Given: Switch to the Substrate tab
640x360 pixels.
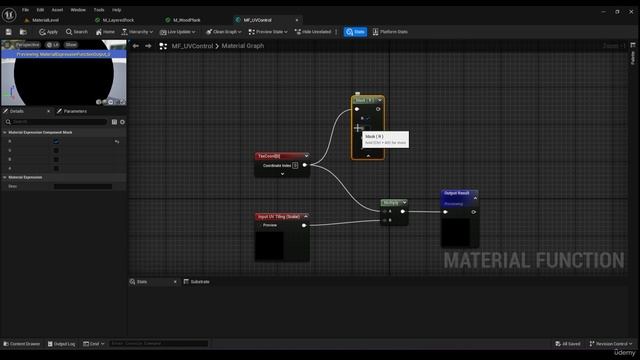Looking at the screenshot, I should click(197, 282).
